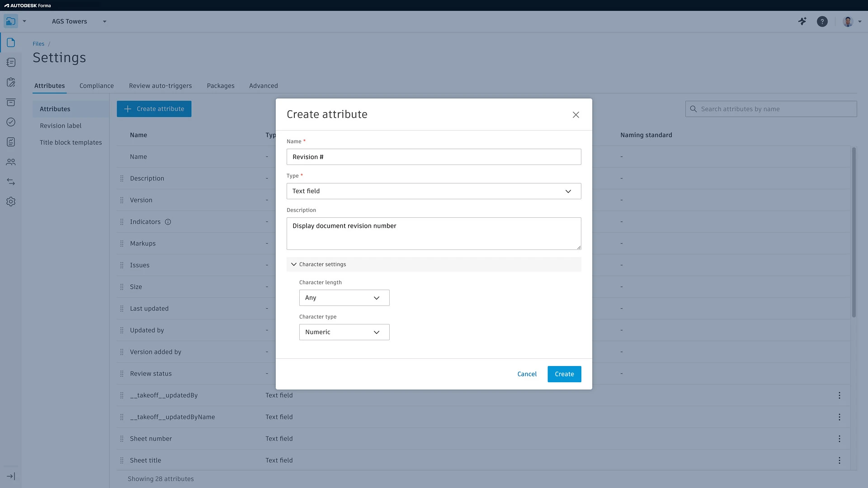The height and width of the screenshot is (488, 868).
Task: Click the Indicators info icon
Action: 168,222
